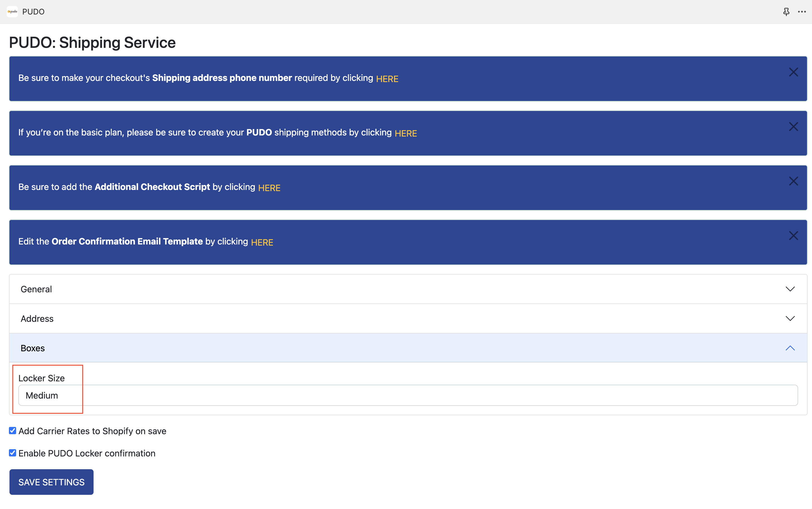
Task: Uncheck Enable PUDO Locker confirmation
Action: coord(13,453)
